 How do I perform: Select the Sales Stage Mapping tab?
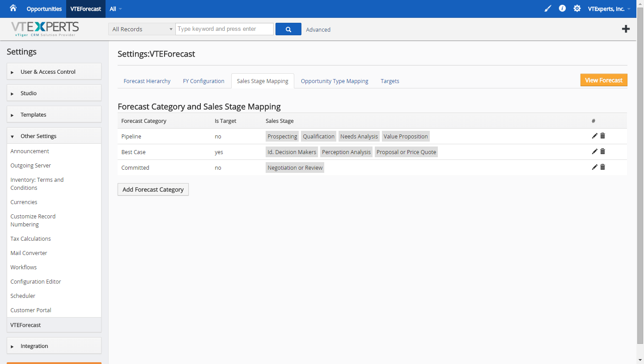coord(263,81)
